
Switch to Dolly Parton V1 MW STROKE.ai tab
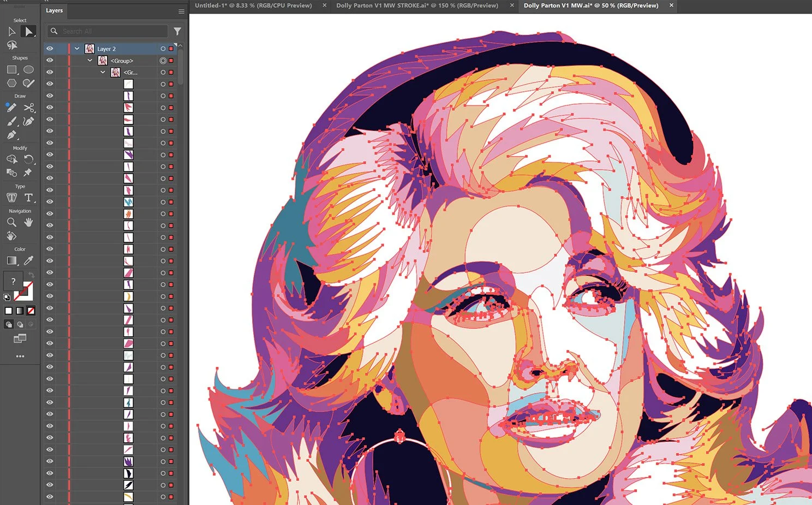pos(417,5)
